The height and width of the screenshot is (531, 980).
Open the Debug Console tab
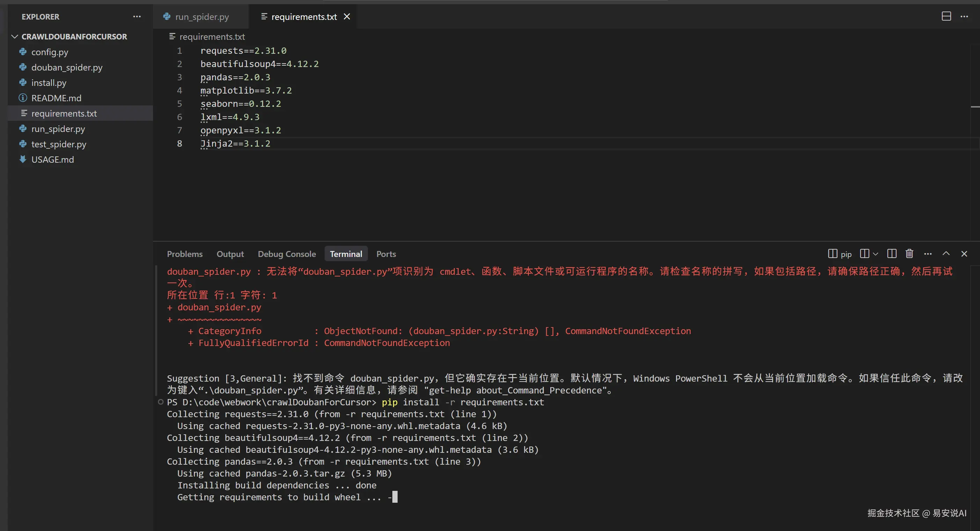(x=287, y=254)
